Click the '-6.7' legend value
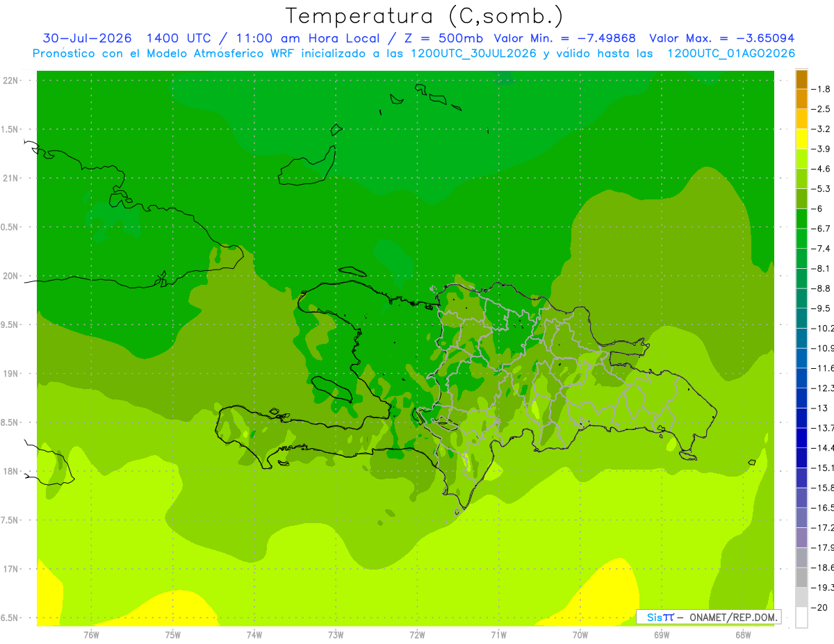This screenshot has width=834, height=644. [821, 229]
